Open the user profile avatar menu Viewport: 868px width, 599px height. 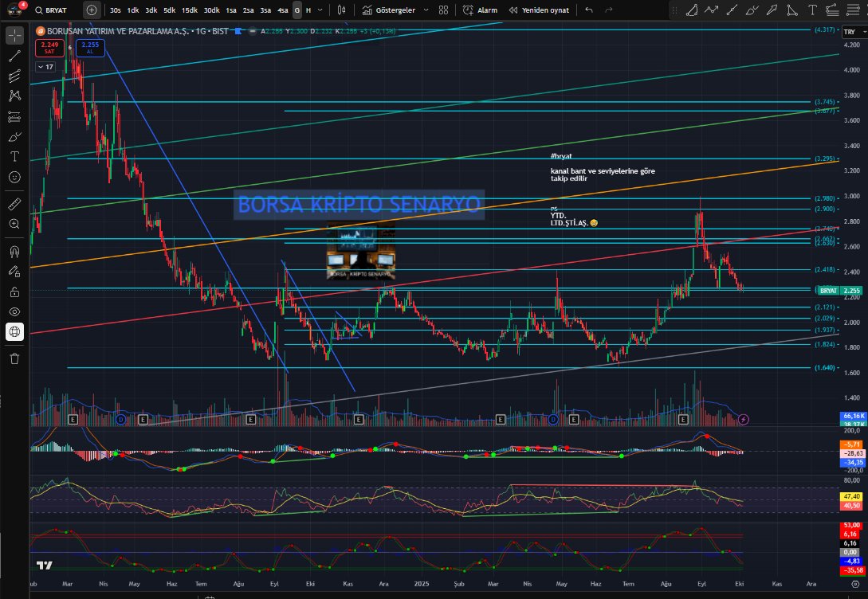tap(14, 10)
